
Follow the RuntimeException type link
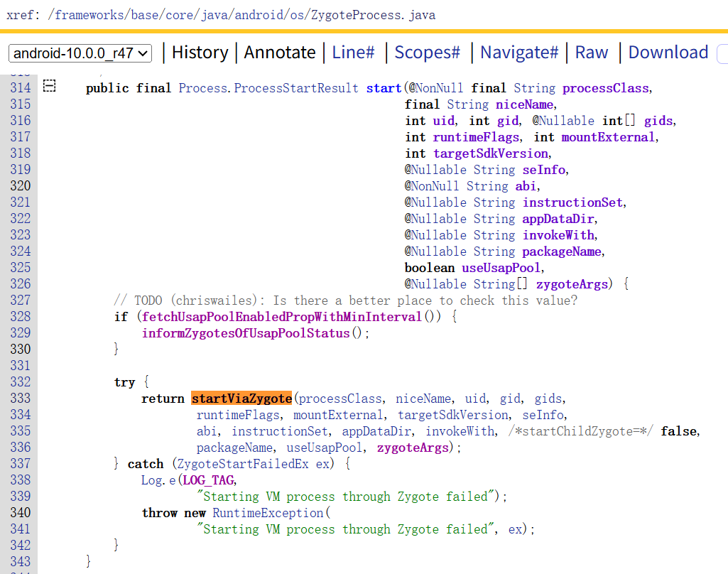coord(268,513)
